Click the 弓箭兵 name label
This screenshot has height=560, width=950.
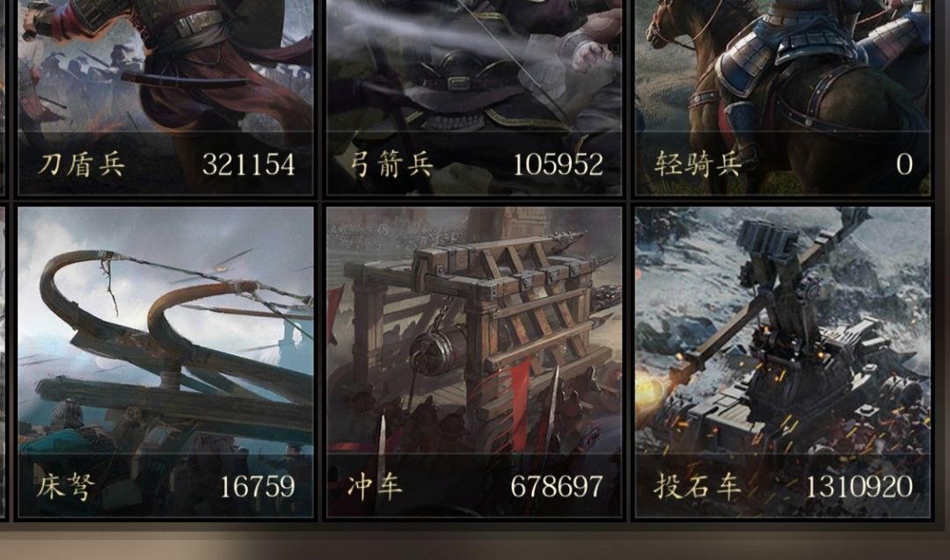coord(392,164)
